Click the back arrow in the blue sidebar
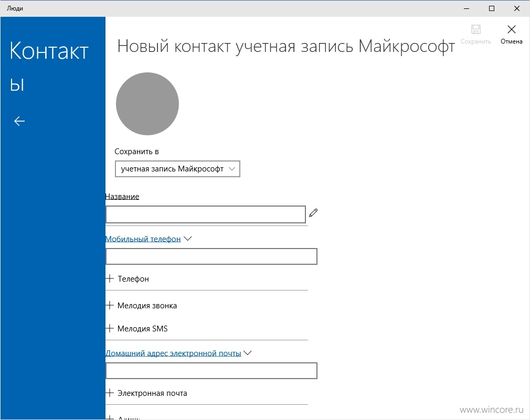The width and height of the screenshot is (530, 420). pyautogui.click(x=19, y=121)
